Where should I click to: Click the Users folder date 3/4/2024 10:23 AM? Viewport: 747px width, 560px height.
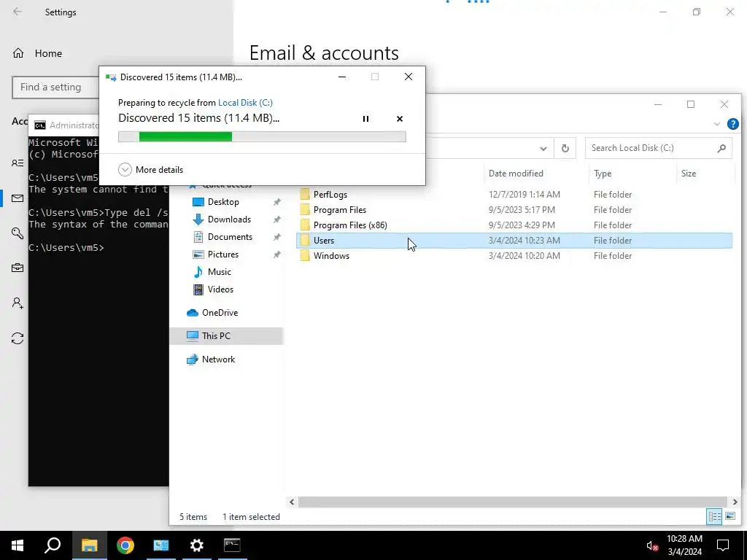524,241
